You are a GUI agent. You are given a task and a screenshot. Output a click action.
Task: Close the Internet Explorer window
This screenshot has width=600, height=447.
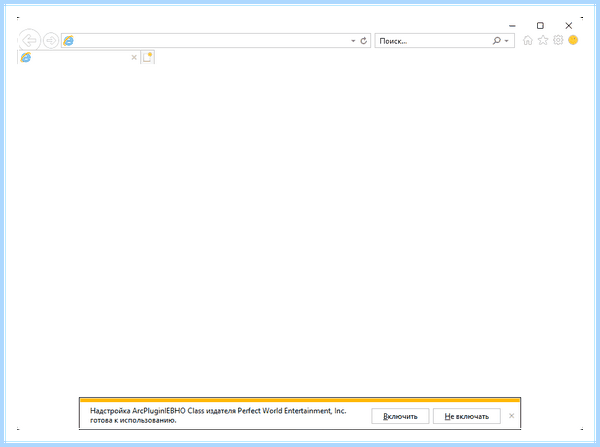click(x=569, y=26)
